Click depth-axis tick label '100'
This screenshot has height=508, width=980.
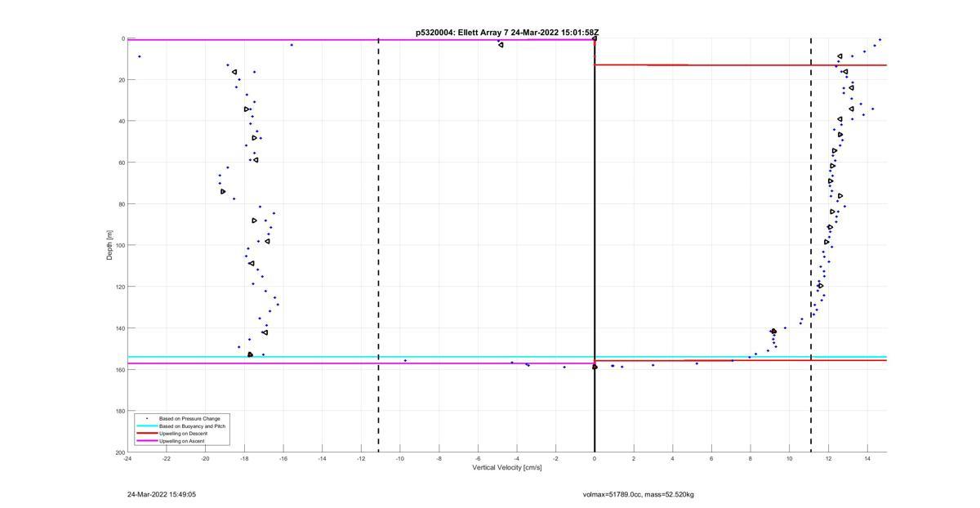coord(119,245)
